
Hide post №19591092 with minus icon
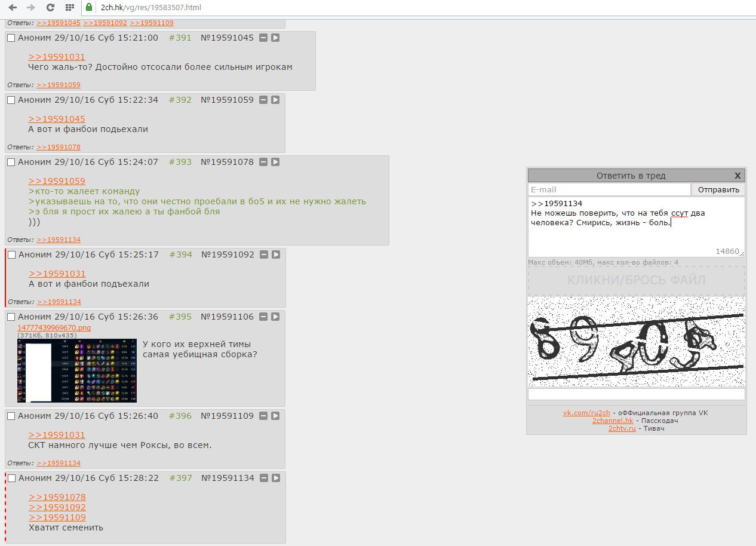tap(264, 254)
